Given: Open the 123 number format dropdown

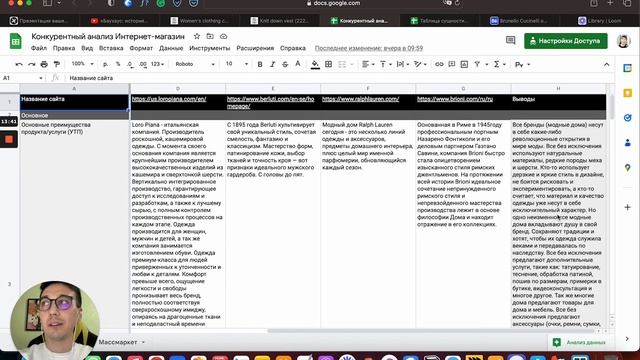Looking at the screenshot, I should (157, 64).
